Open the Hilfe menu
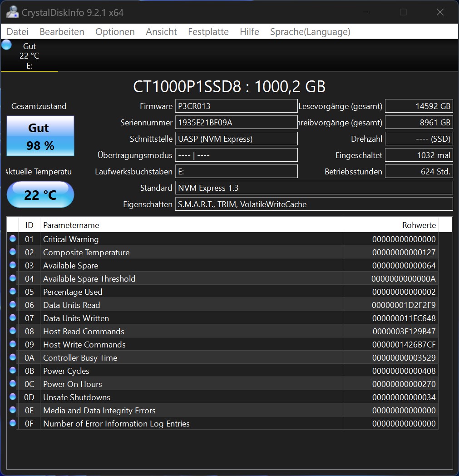The height and width of the screenshot is (476, 459). [249, 32]
